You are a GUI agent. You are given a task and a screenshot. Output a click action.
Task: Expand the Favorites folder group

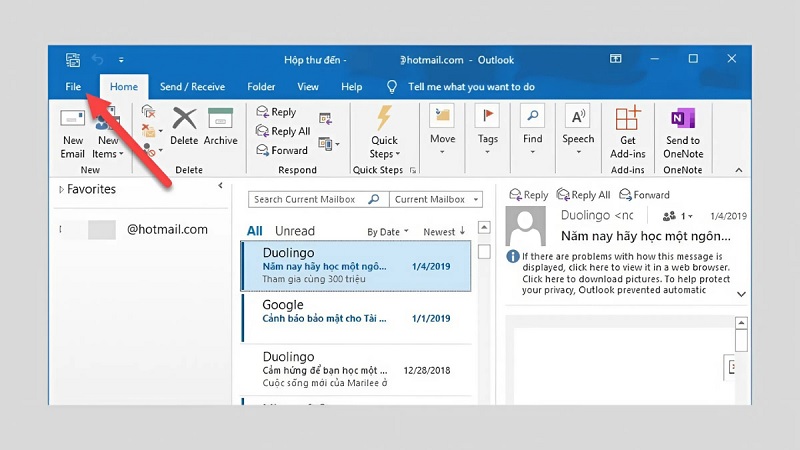(x=62, y=189)
